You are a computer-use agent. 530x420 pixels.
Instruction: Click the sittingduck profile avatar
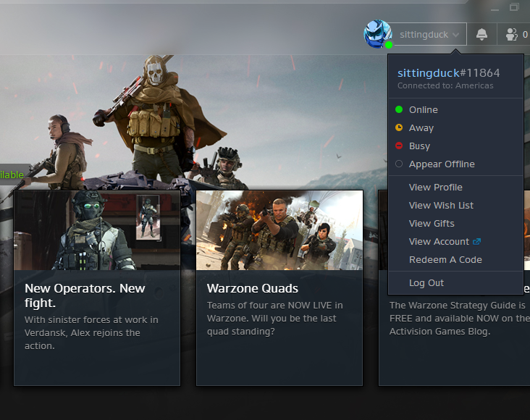(377, 34)
